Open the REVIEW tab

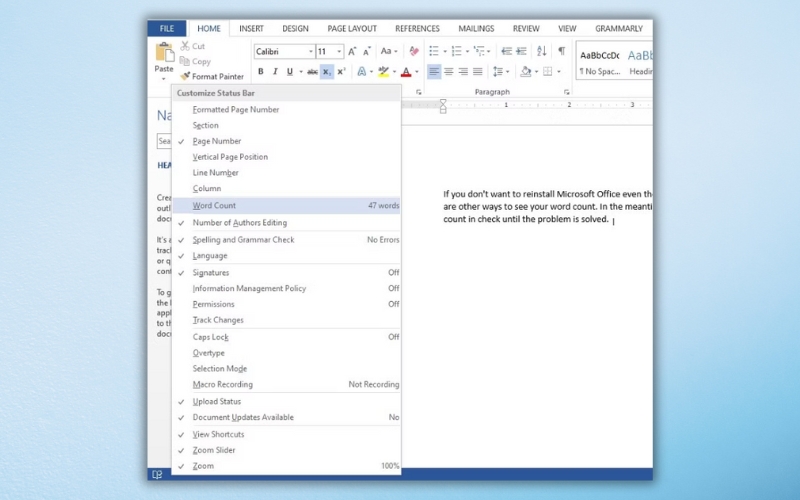[x=526, y=29]
